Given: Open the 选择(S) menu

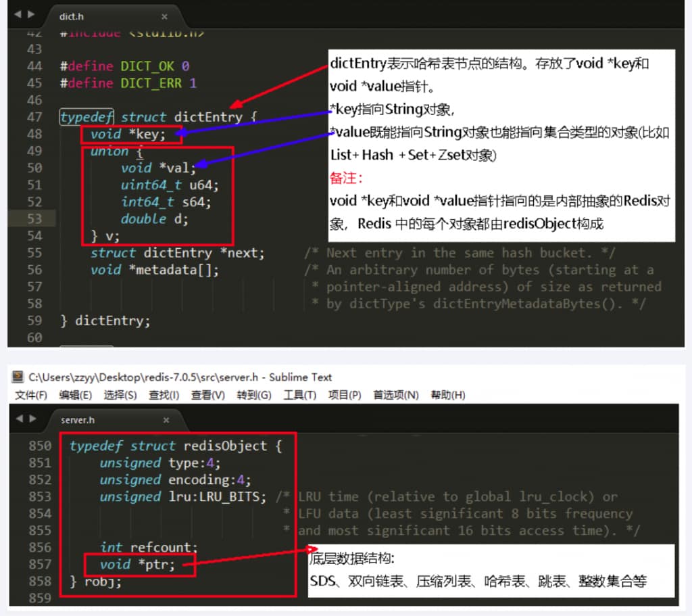Looking at the screenshot, I should tap(120, 395).
